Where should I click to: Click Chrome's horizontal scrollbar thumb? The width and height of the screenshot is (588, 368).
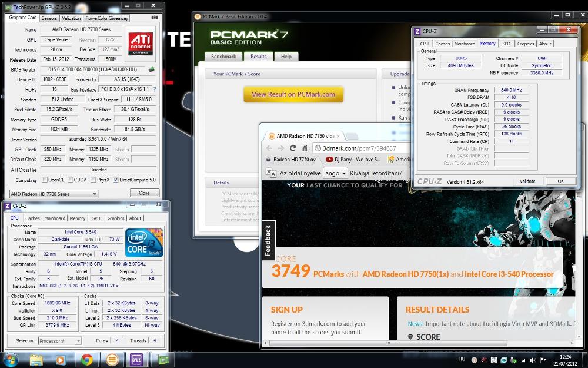coord(388,343)
